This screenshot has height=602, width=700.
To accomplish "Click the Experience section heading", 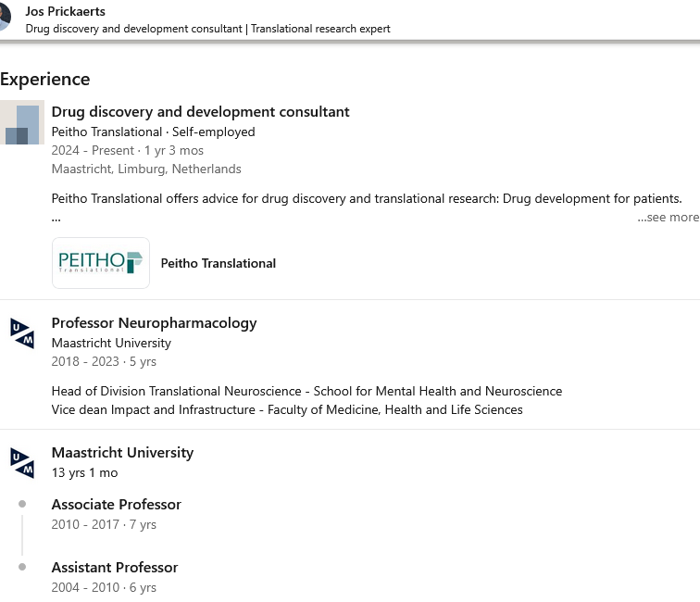I will pyautogui.click(x=45, y=80).
